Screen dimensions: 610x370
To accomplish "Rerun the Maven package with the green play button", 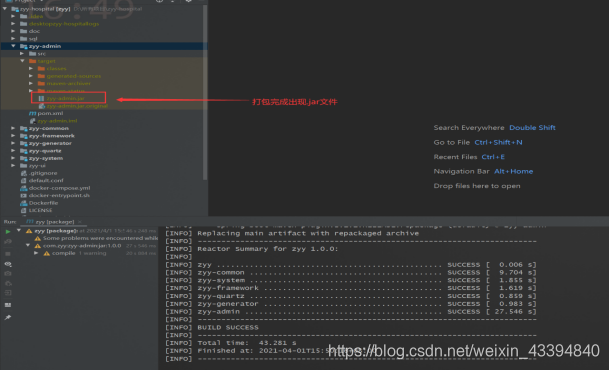I will pos(8,231).
